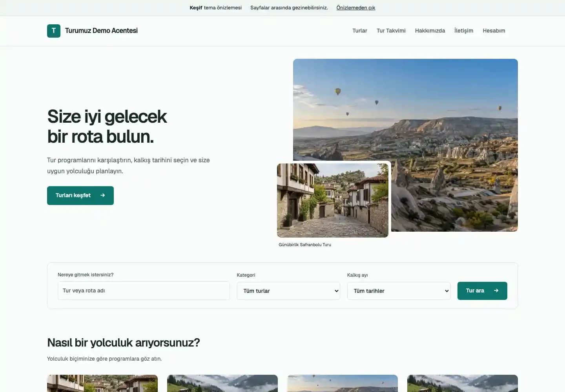Viewport: 565px width, 392px height.
Task: Focus the Tur veya rota adı field
Action: pyautogui.click(x=144, y=290)
